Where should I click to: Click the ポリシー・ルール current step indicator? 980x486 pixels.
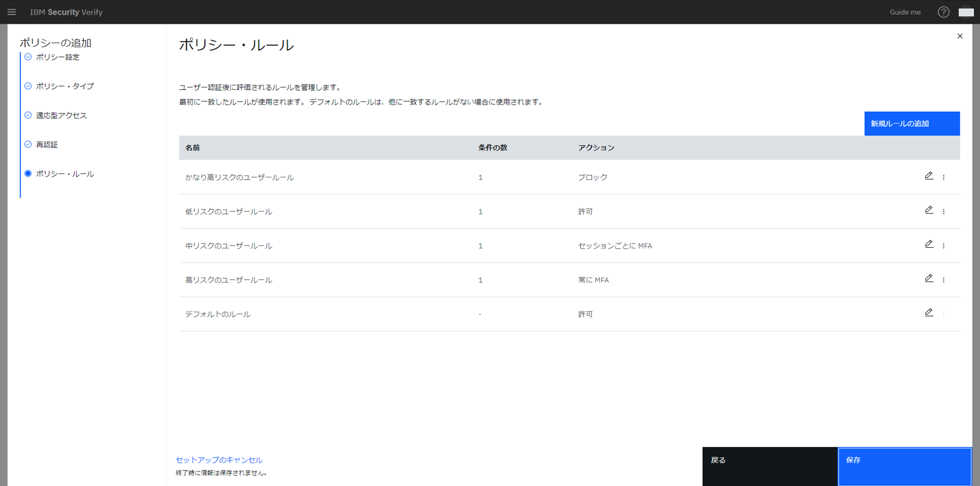point(28,173)
